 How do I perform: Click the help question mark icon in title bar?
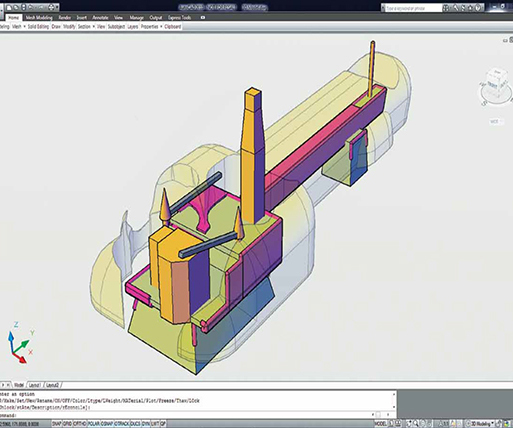[479, 8]
